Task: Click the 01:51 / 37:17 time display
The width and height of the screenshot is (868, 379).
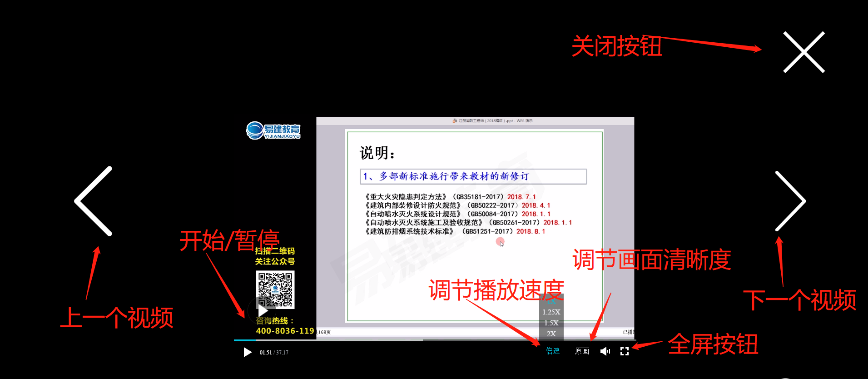Action: pos(274,353)
